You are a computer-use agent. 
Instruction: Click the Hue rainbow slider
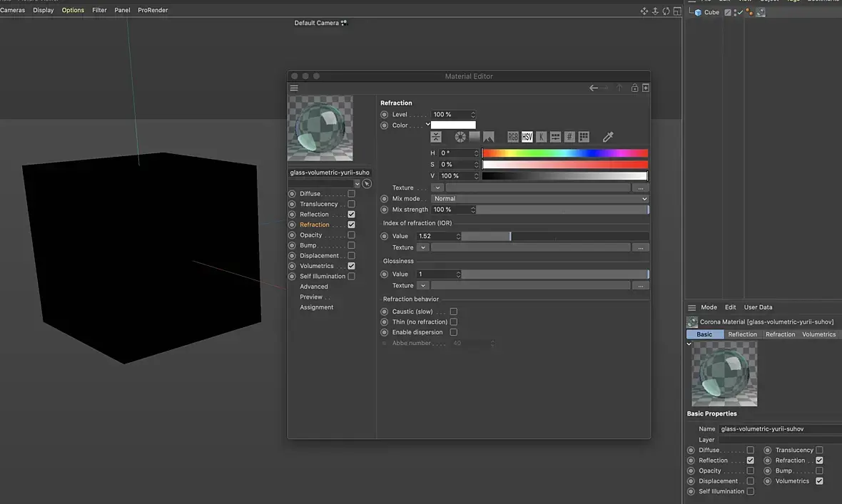pyautogui.click(x=565, y=153)
